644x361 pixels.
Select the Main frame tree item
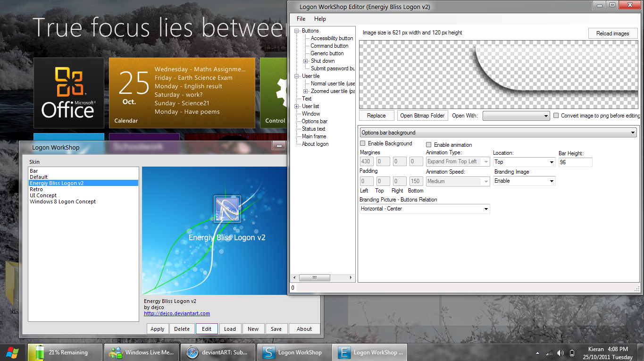click(314, 136)
